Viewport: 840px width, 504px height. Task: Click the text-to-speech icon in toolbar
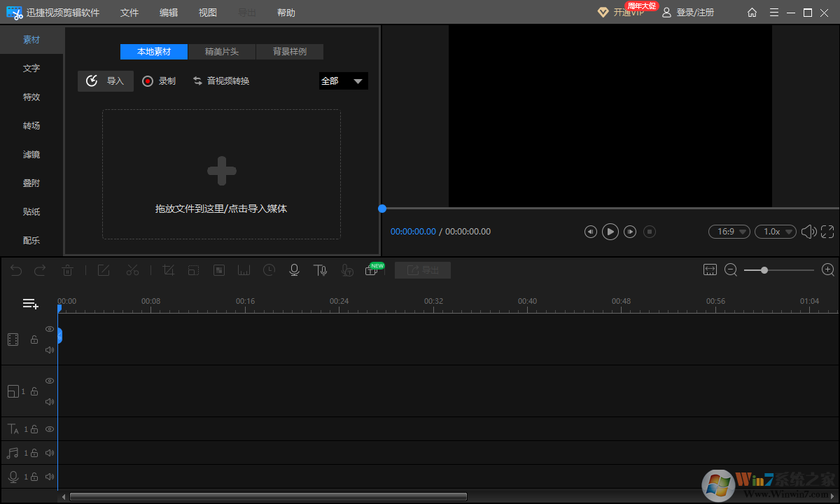coord(320,270)
